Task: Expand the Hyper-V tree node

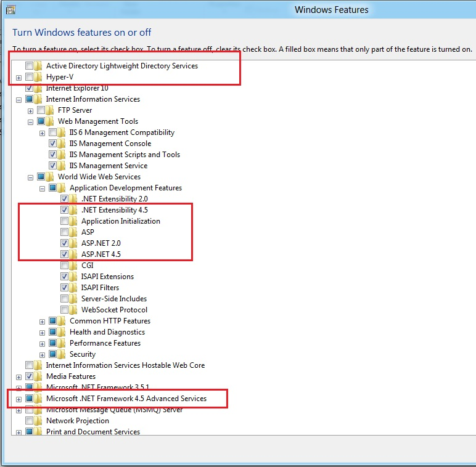Action: tap(18, 78)
